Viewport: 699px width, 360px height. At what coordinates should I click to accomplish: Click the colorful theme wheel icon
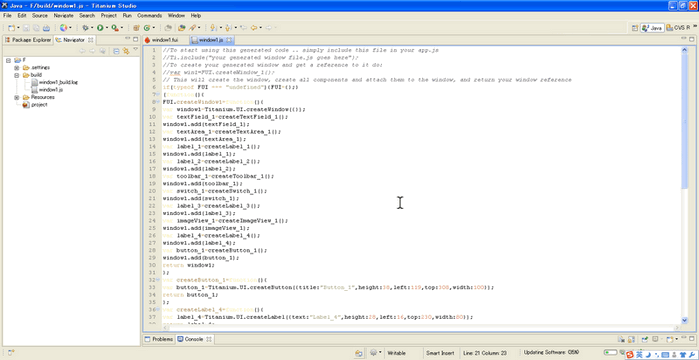(63, 28)
